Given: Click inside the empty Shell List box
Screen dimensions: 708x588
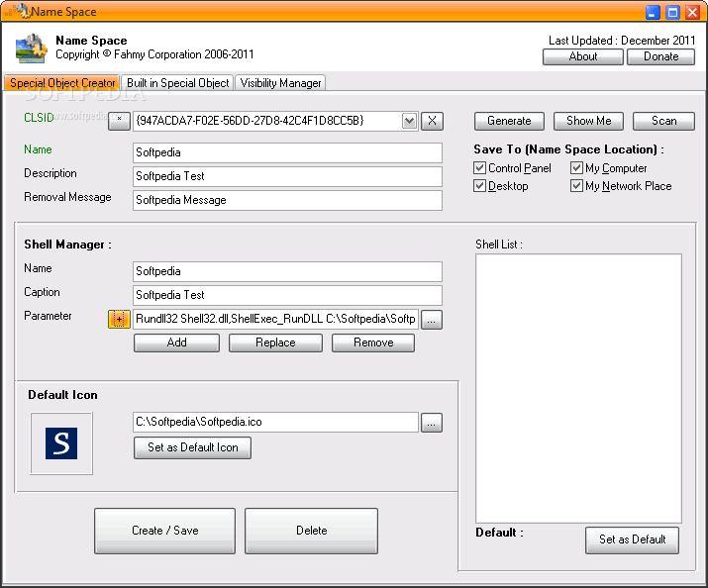Looking at the screenshot, I should pyautogui.click(x=578, y=388).
